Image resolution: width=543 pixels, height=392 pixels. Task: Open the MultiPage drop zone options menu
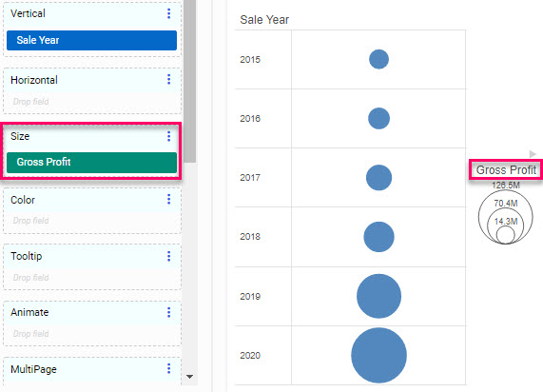[x=168, y=369]
